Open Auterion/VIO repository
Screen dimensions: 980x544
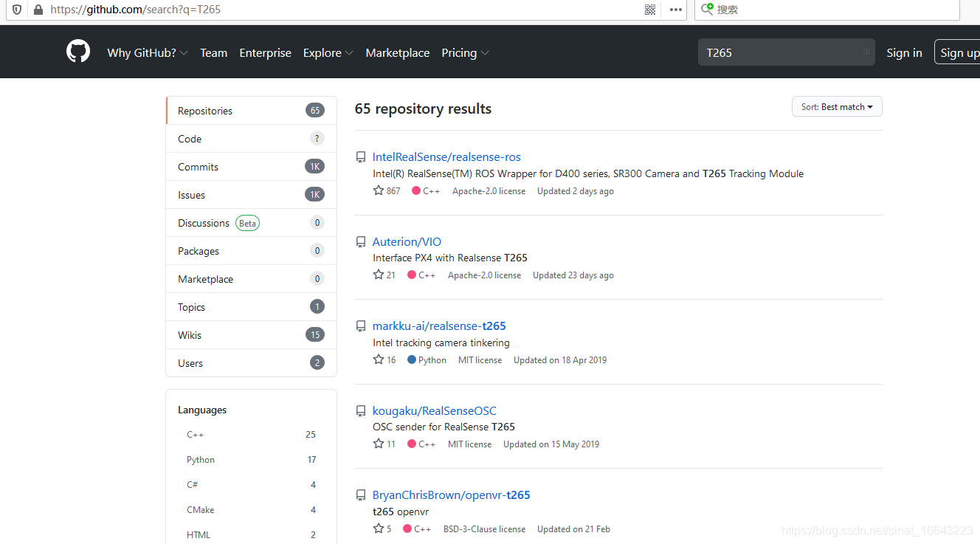(407, 242)
